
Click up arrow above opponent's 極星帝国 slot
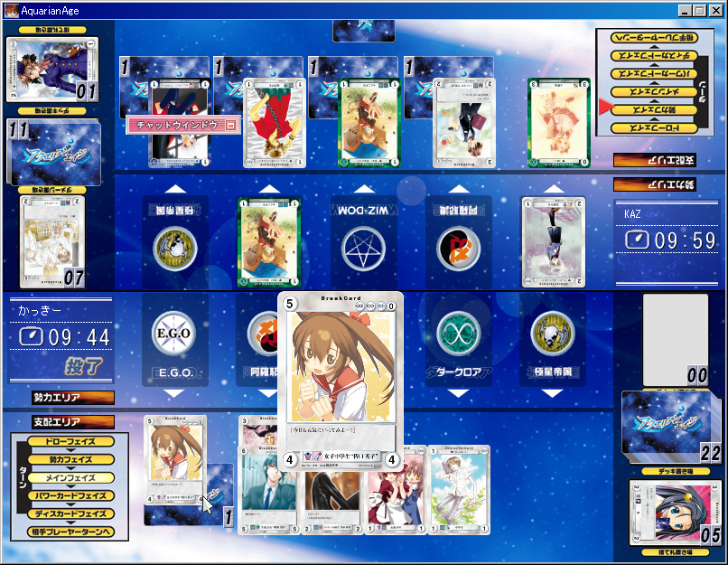point(175,189)
